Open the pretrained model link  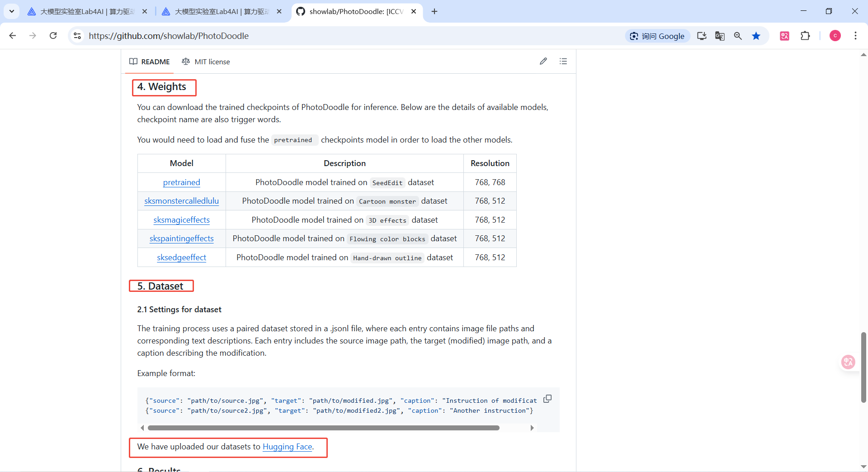click(x=181, y=182)
